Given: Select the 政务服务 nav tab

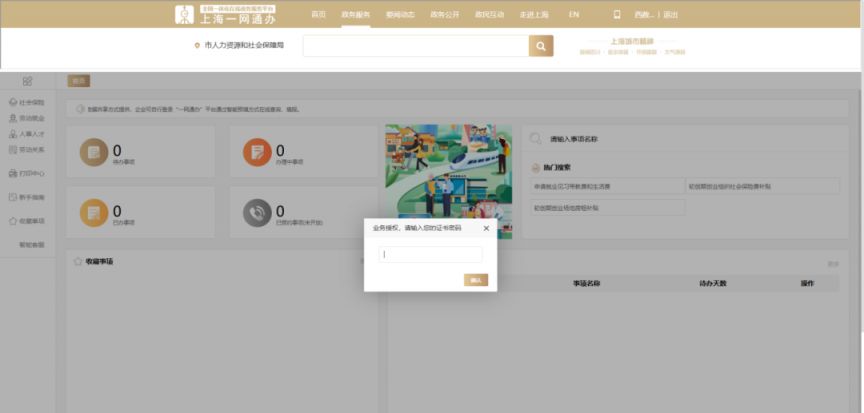Looking at the screenshot, I should pos(355,15).
